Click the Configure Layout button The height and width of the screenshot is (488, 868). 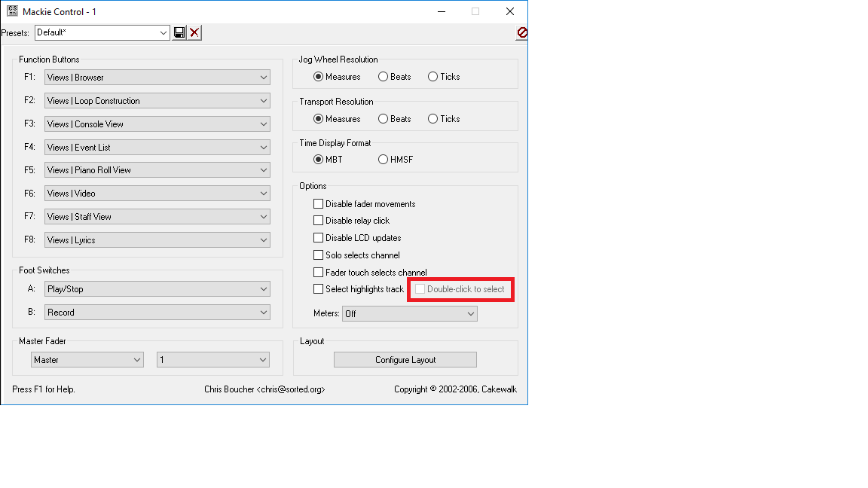(405, 360)
